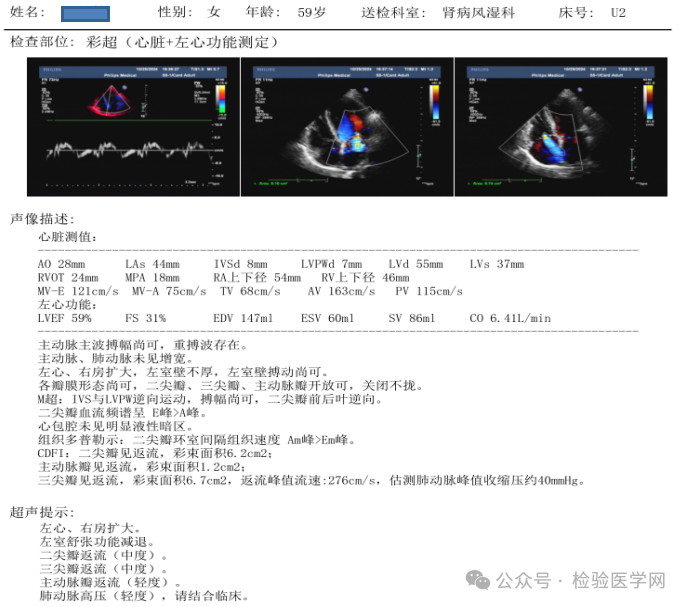Select the value 'RV上下径 46mm'

tap(365, 278)
